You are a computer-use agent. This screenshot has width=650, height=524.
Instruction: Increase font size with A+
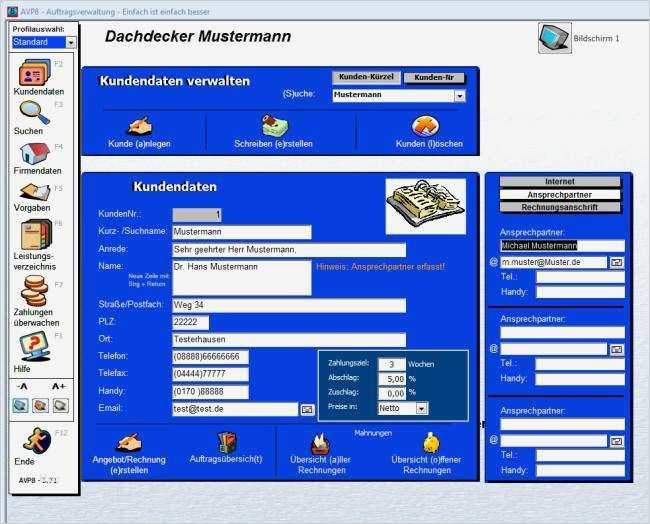[58, 386]
